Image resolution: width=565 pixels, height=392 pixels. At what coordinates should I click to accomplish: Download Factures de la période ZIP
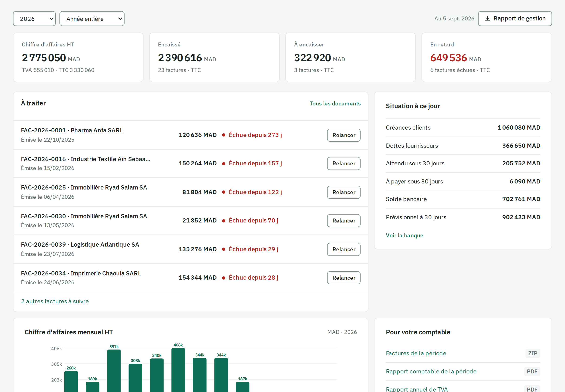pyautogui.click(x=416, y=353)
